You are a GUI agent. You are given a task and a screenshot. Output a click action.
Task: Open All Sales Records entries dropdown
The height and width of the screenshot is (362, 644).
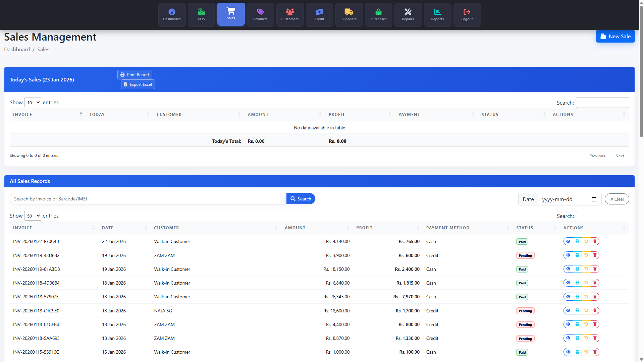pos(33,216)
